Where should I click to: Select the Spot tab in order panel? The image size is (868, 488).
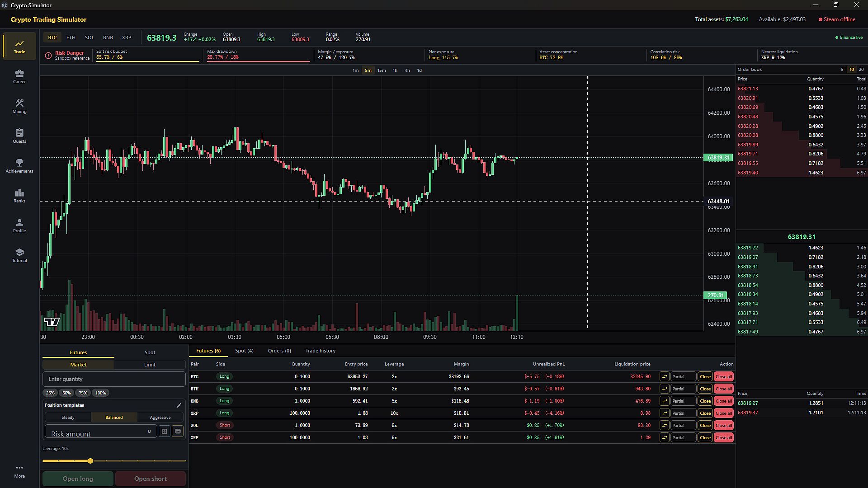150,352
